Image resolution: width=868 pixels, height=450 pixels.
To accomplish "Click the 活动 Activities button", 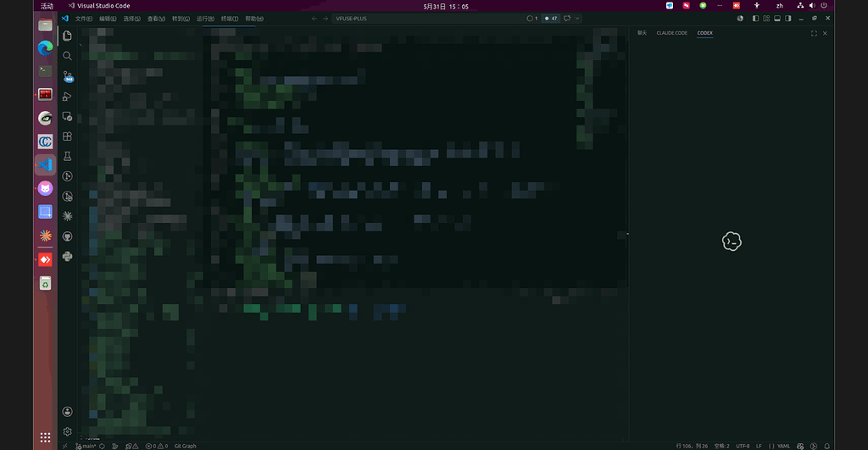I will 47,6.
